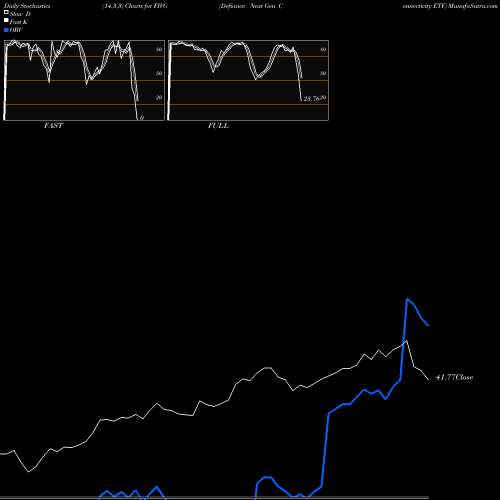Screen dimensions: 500x500
Task: Click the 'MunafaSutra.com' site text
Action: point(473,6)
